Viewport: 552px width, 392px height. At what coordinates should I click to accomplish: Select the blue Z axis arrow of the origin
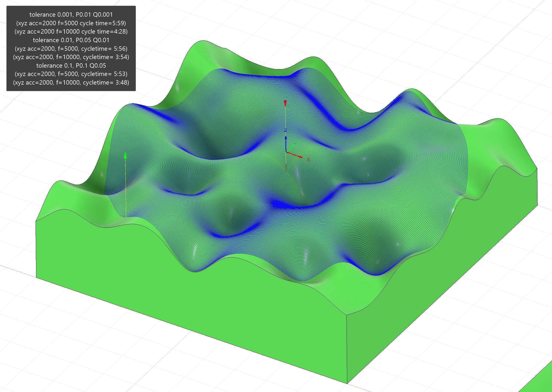point(286,144)
